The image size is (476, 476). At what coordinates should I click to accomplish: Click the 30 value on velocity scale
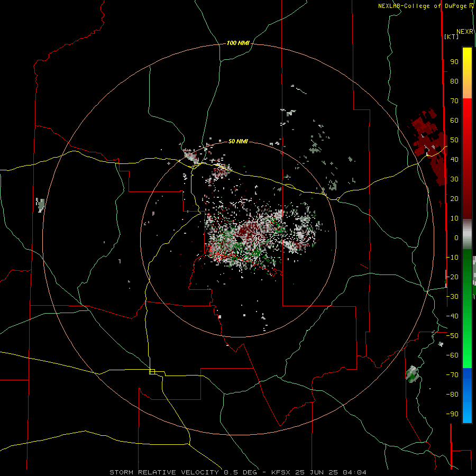tap(454, 179)
